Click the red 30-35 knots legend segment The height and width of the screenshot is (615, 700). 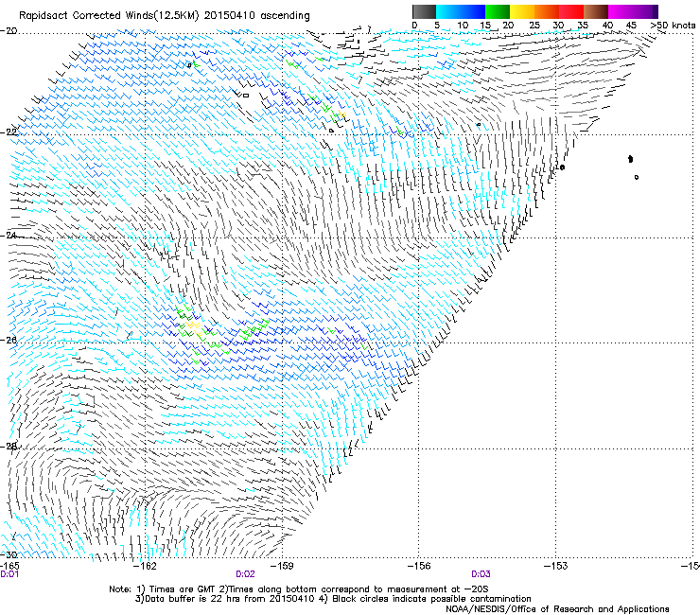571,11
